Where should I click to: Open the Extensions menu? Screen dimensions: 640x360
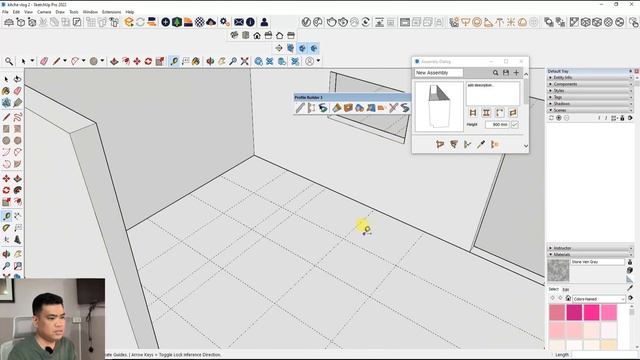[x=111, y=12]
